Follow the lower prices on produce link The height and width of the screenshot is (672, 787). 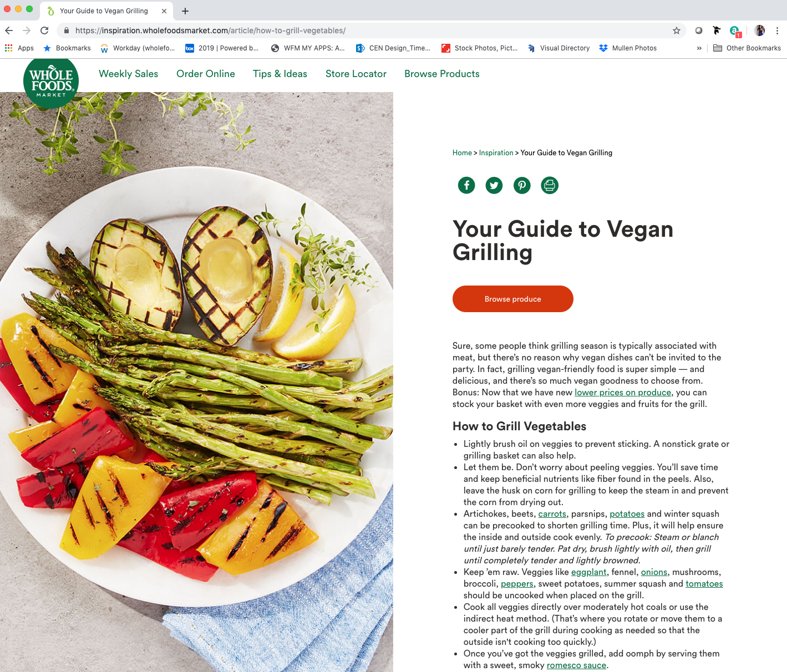point(623,393)
